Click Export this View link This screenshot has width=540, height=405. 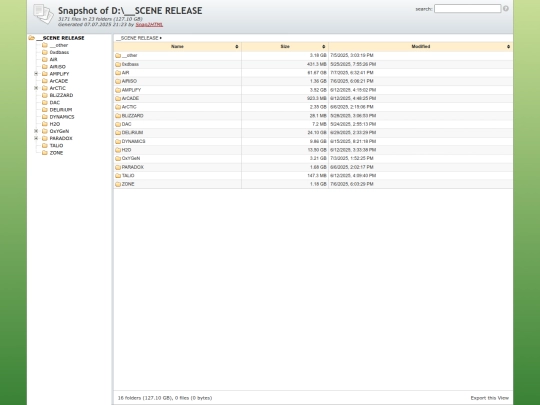pyautogui.click(x=489, y=398)
